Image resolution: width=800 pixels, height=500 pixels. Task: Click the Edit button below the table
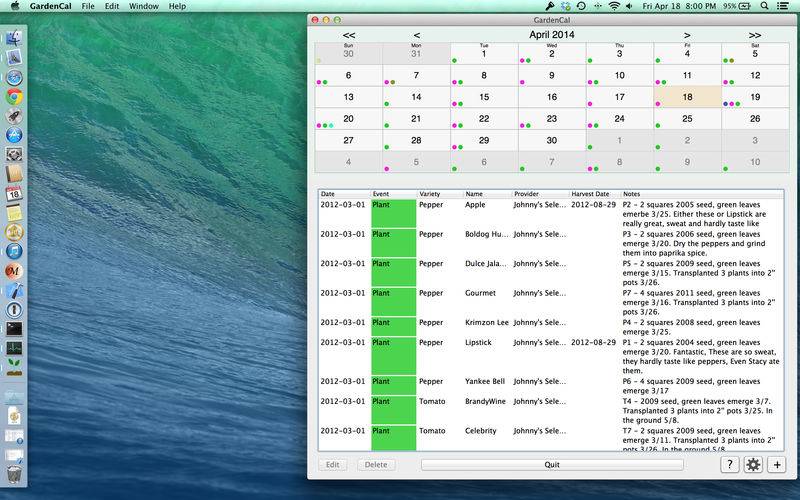tap(333, 465)
